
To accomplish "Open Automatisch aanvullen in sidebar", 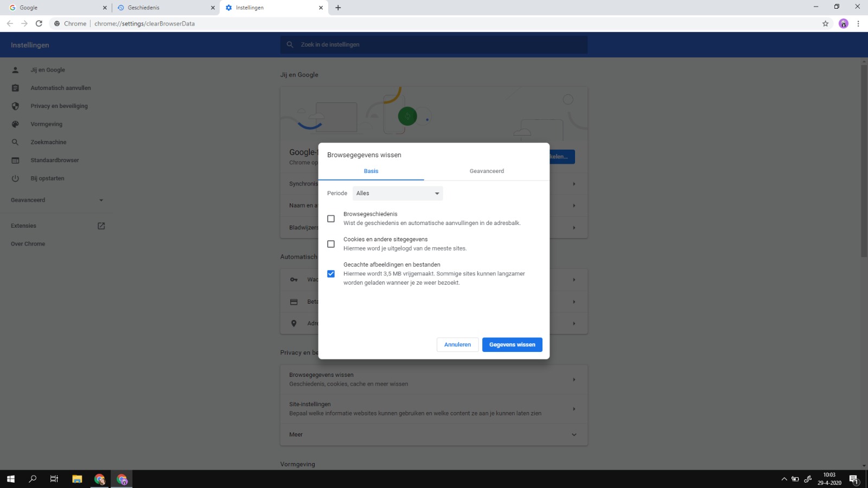I will [61, 88].
